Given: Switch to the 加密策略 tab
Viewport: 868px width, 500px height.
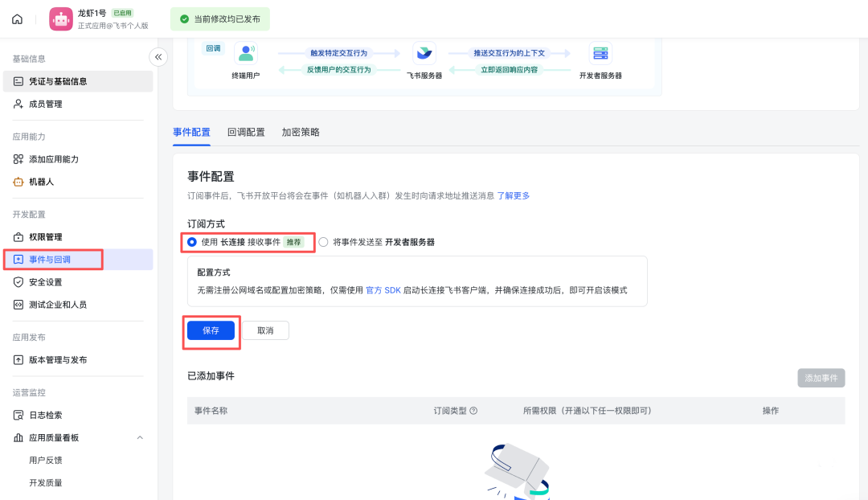Looking at the screenshot, I should (301, 133).
